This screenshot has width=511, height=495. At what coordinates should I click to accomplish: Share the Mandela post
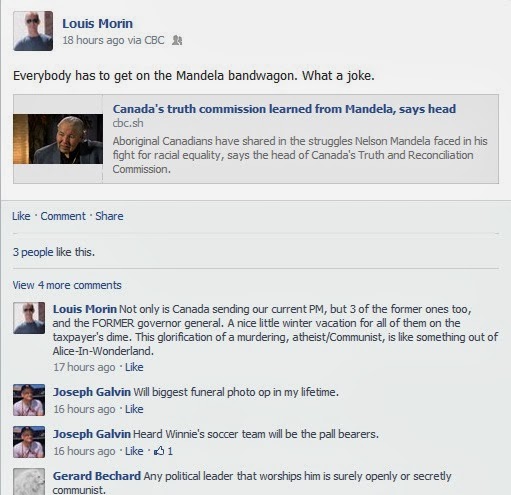[109, 216]
